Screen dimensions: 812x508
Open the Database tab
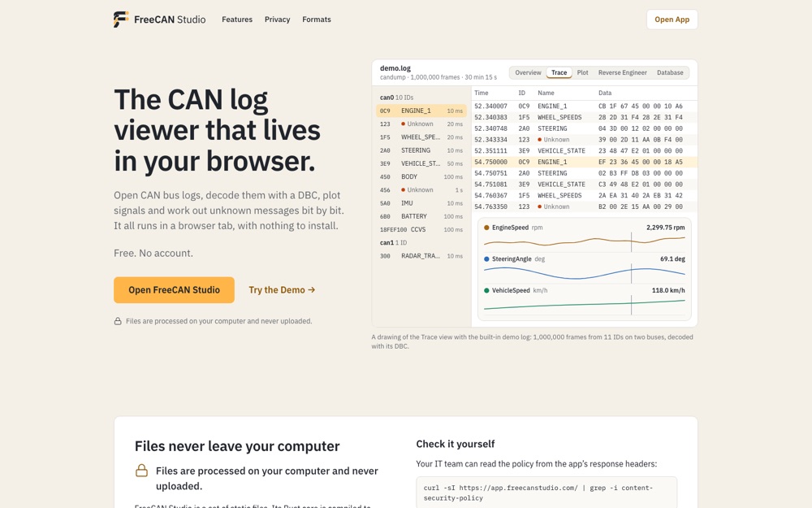[x=670, y=72]
